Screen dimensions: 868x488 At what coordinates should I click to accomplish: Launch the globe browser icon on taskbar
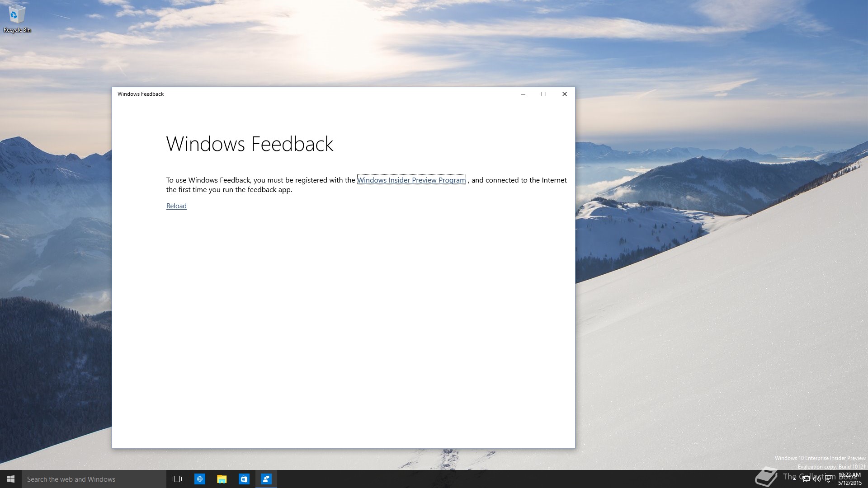(199, 479)
